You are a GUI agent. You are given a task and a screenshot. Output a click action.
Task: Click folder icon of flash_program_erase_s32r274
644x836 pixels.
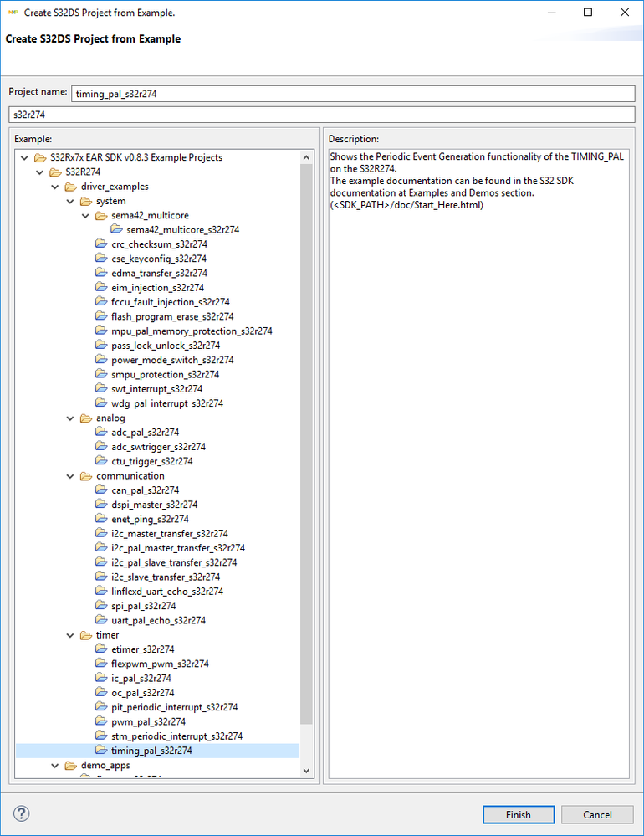(101, 315)
